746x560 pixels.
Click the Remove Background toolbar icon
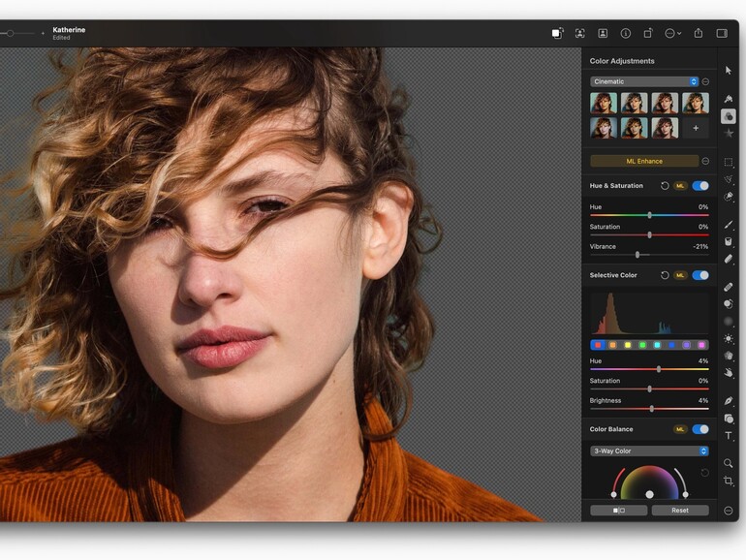pyautogui.click(x=557, y=33)
